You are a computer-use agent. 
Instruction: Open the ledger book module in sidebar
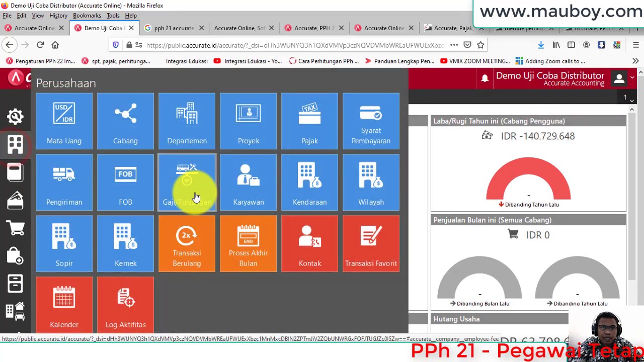[x=15, y=172]
